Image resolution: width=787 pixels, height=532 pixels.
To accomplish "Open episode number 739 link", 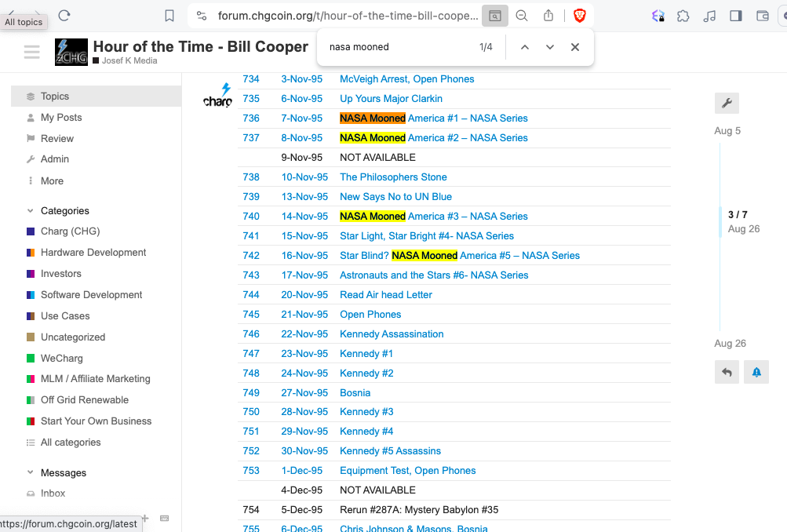I will (x=251, y=197).
